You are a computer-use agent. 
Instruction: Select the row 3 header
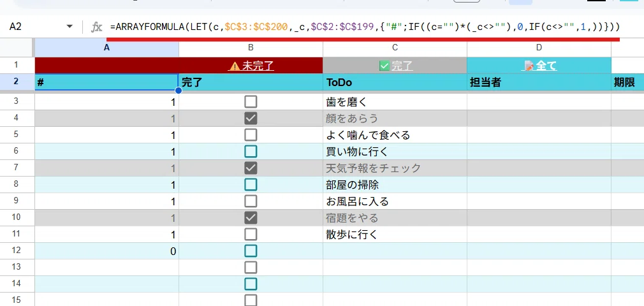click(x=17, y=101)
